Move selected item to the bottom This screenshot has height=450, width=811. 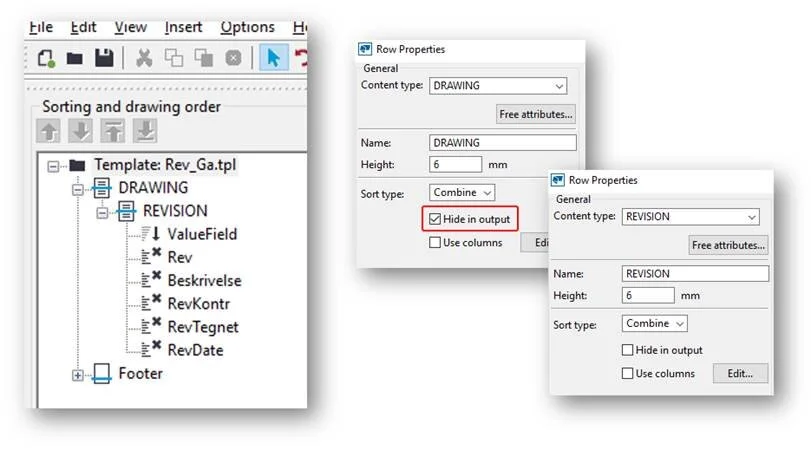(145, 131)
